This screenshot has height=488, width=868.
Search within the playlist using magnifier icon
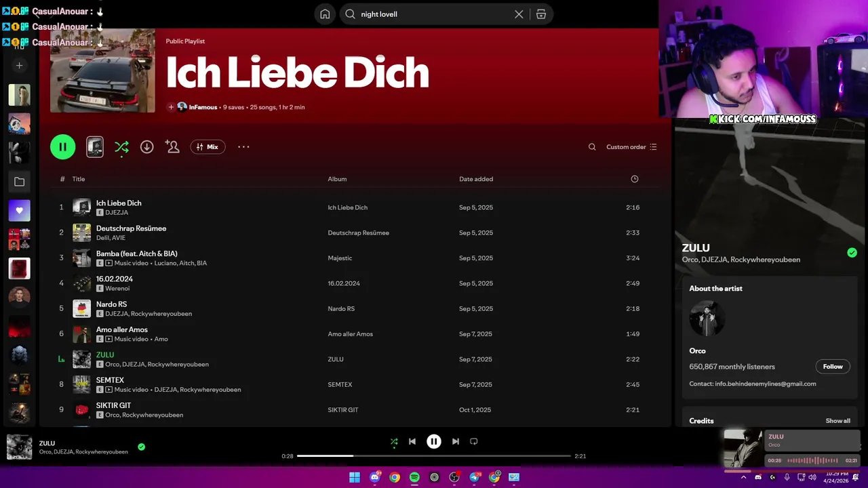(x=592, y=147)
